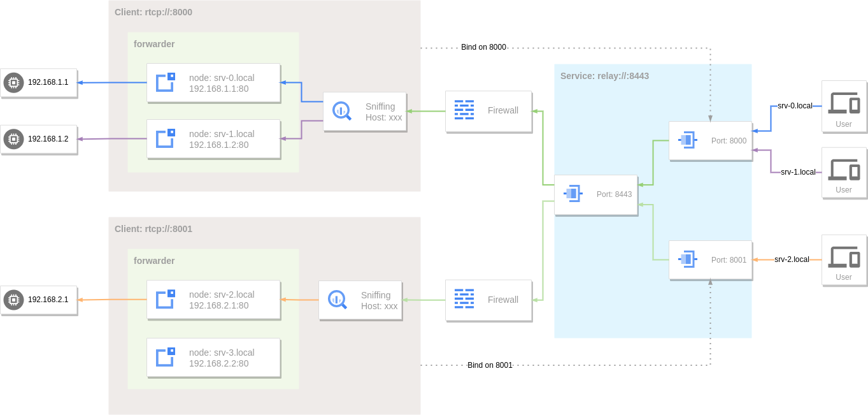This screenshot has width=868, height=415.
Task: Select the chip icon for 192.168.2.1
Action: point(13,300)
